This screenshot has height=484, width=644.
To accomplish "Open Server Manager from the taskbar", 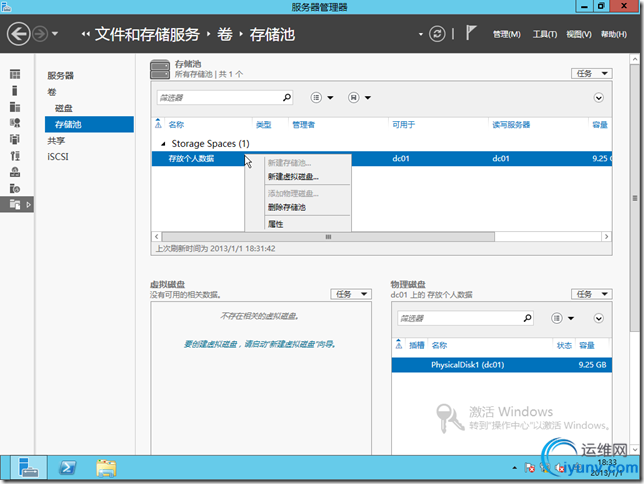I will [x=29, y=468].
